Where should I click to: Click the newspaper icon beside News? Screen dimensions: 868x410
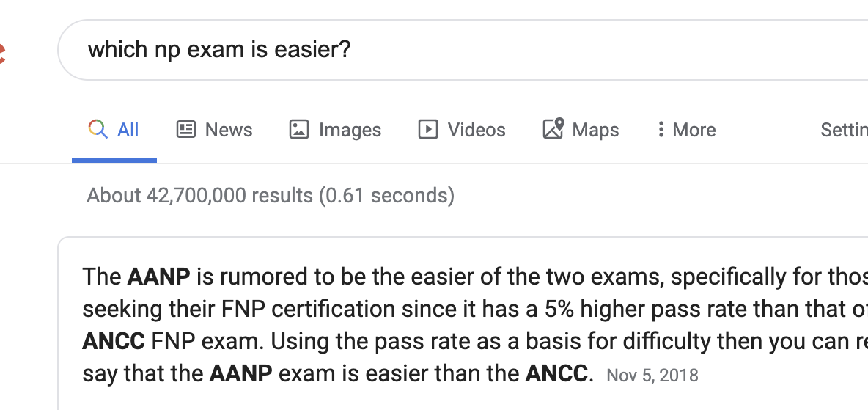(x=186, y=129)
